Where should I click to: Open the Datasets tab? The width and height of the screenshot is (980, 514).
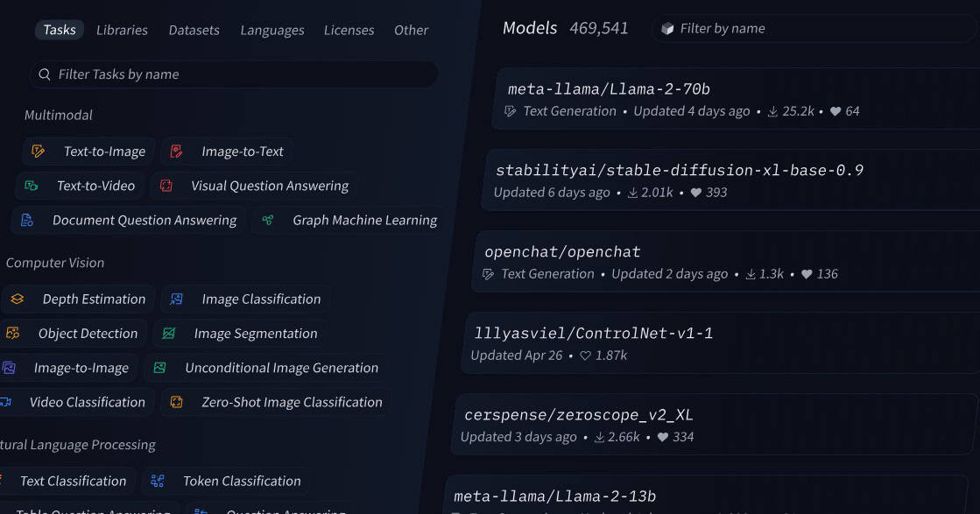pos(194,30)
